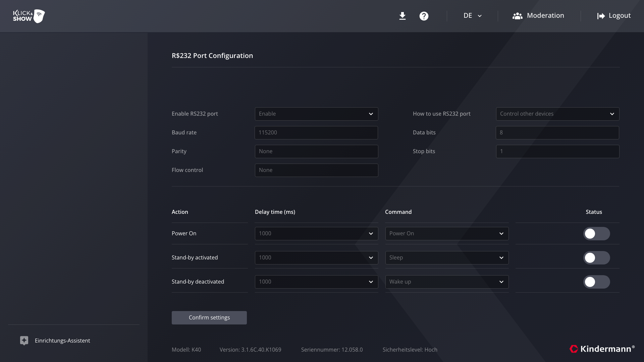Click the Kindermann logo
The height and width of the screenshot is (362, 644).
tap(602, 349)
